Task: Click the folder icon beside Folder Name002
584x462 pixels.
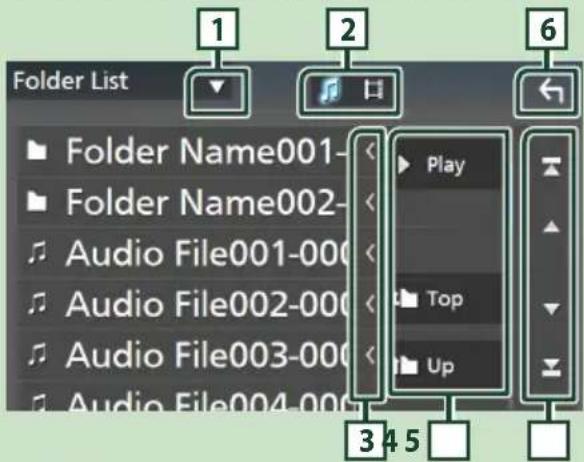Action: [37, 202]
